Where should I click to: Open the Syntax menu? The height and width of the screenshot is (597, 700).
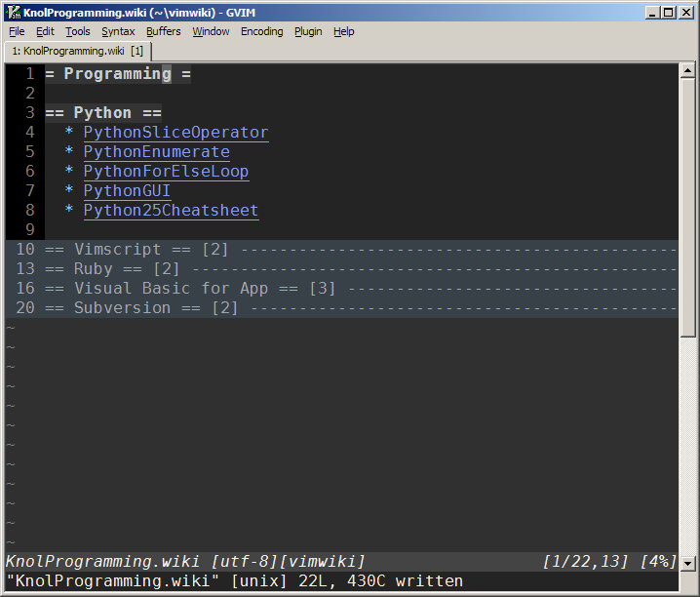point(118,31)
